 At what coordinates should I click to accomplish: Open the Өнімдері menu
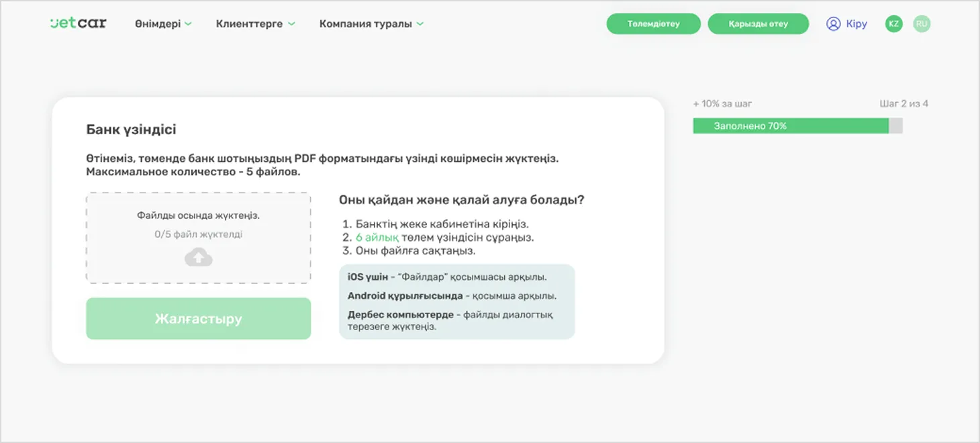pyautogui.click(x=158, y=23)
